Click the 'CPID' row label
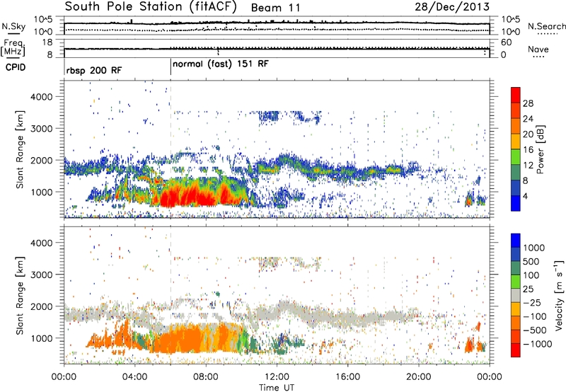 (x=16, y=67)
